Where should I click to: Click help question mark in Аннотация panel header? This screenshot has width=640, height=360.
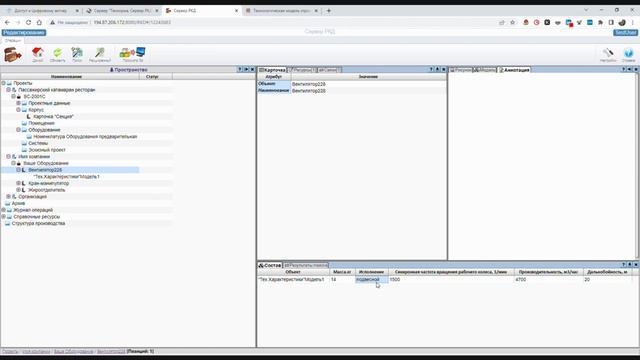coord(624,70)
